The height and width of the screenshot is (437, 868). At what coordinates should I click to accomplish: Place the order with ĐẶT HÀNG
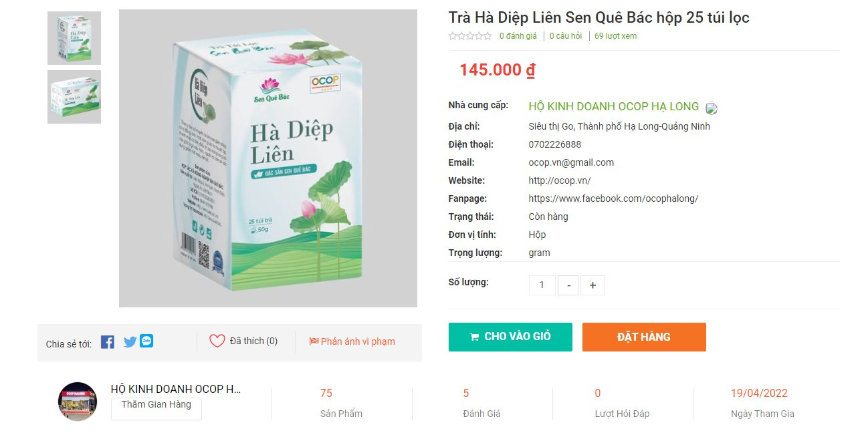point(644,337)
